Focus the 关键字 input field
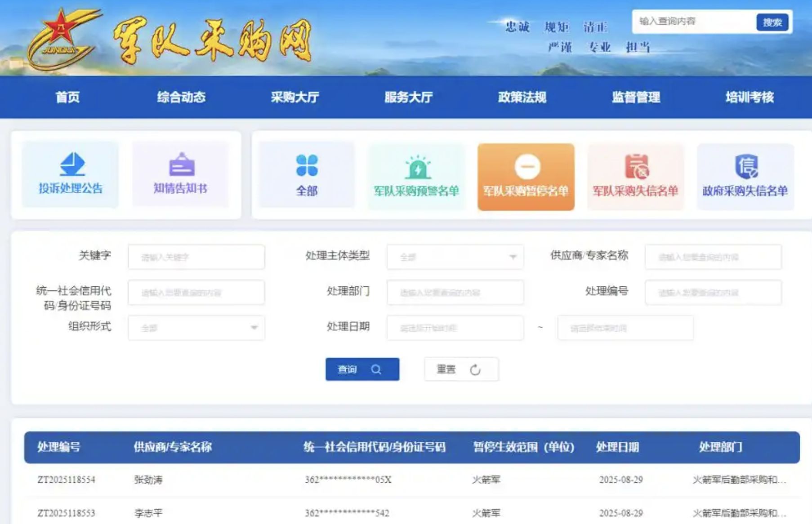The width and height of the screenshot is (812, 524). click(x=196, y=257)
